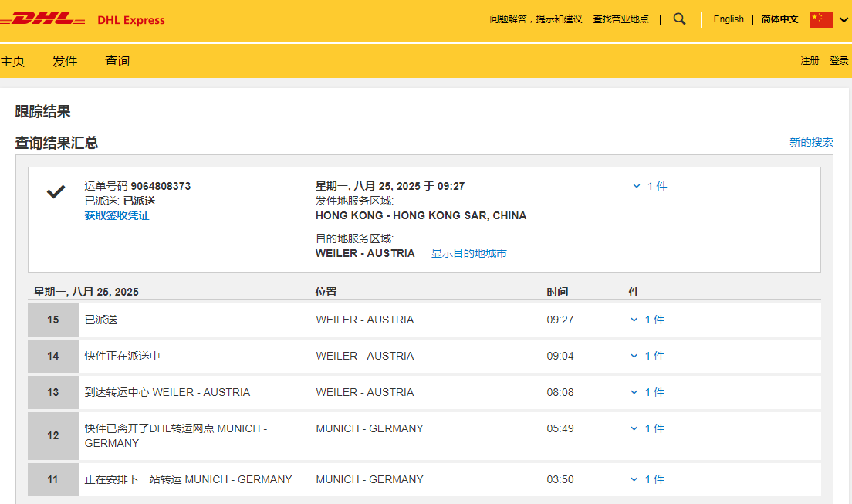Expand 1 件 for row 14 快件正在派送中
This screenshot has width=852, height=504.
coord(647,356)
